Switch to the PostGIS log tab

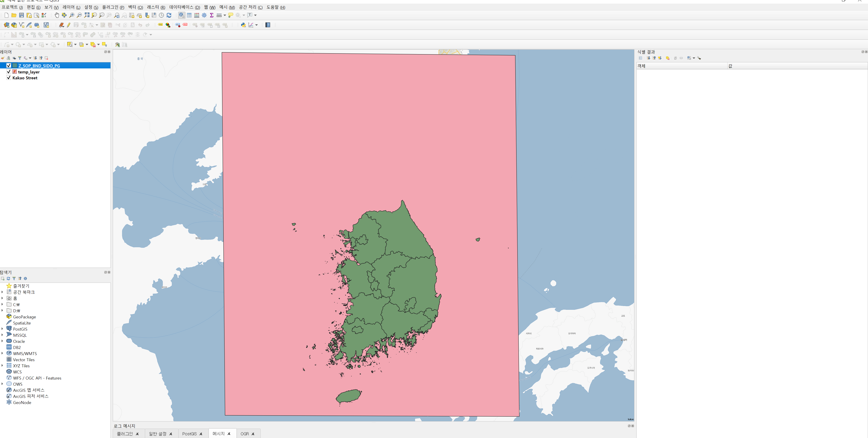tap(189, 434)
